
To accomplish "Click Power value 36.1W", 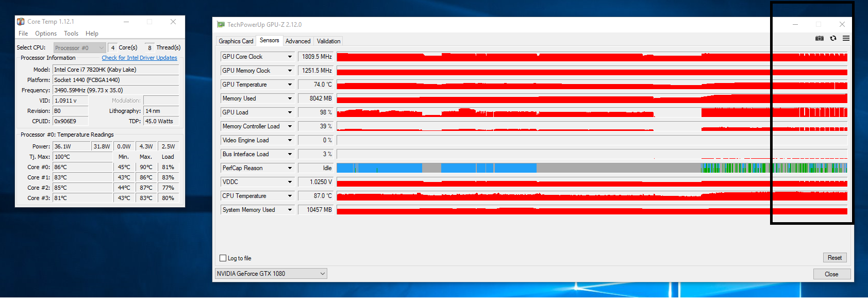I will [x=71, y=146].
